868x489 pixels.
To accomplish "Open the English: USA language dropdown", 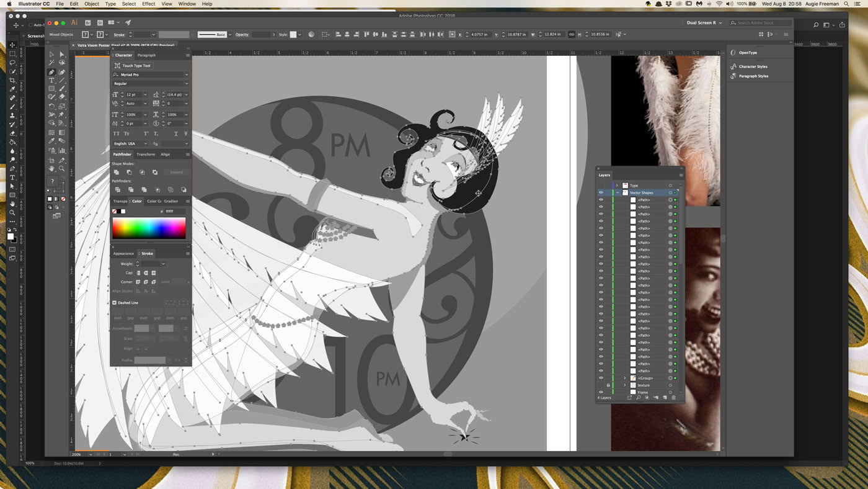I will pyautogui.click(x=146, y=144).
